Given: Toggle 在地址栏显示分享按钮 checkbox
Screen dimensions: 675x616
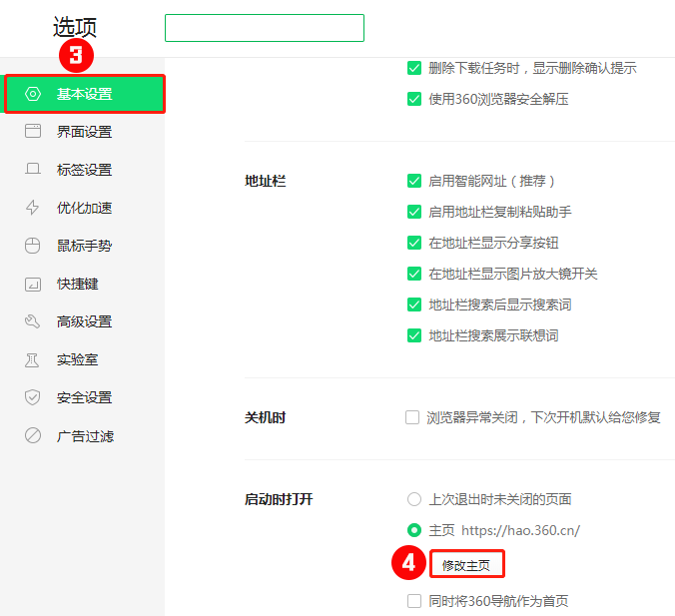Looking at the screenshot, I should [413, 243].
